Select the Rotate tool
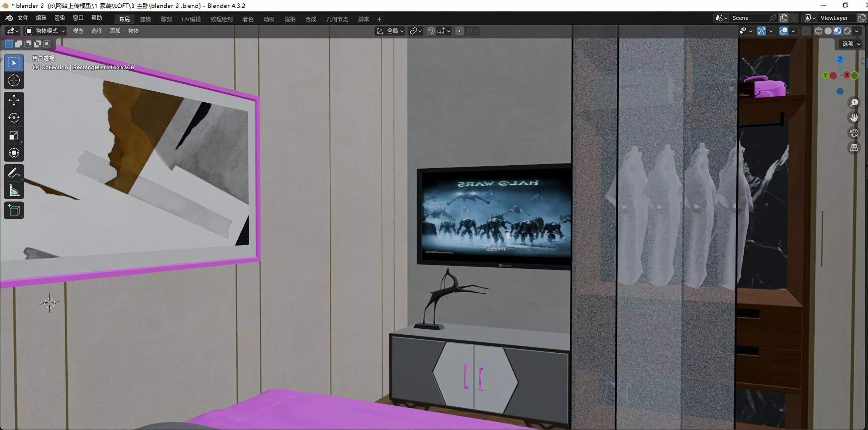The image size is (868, 430). [14, 118]
